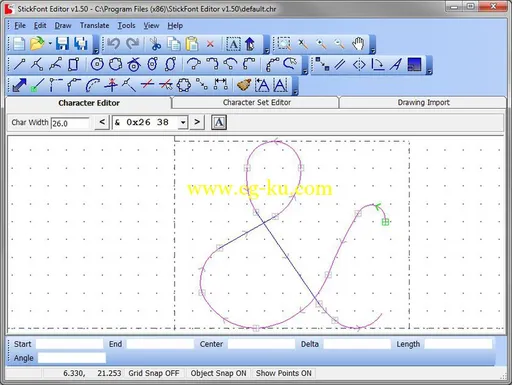Open the Tools menu
This screenshot has height=385, width=512.
pos(126,26)
